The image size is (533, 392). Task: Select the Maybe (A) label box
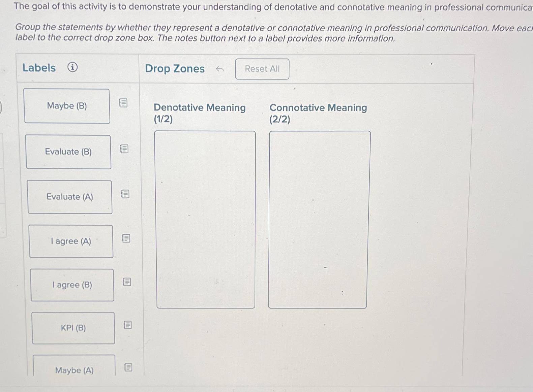(x=74, y=370)
